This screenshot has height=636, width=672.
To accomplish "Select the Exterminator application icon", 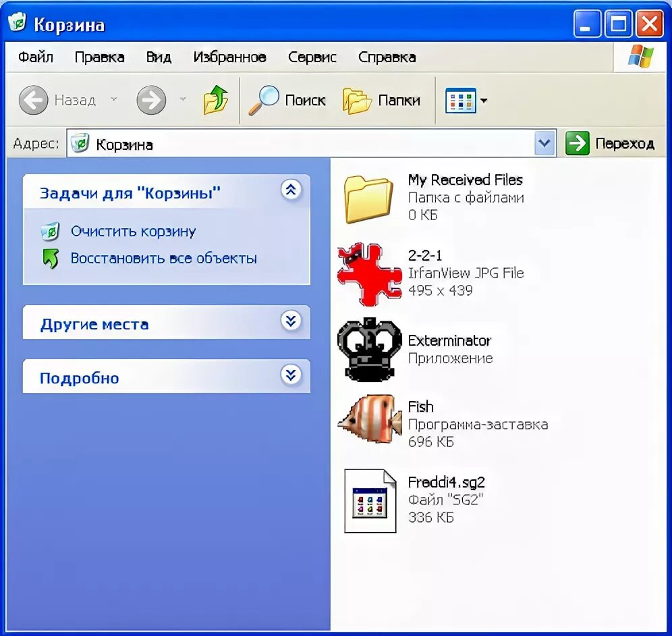I will click(370, 350).
